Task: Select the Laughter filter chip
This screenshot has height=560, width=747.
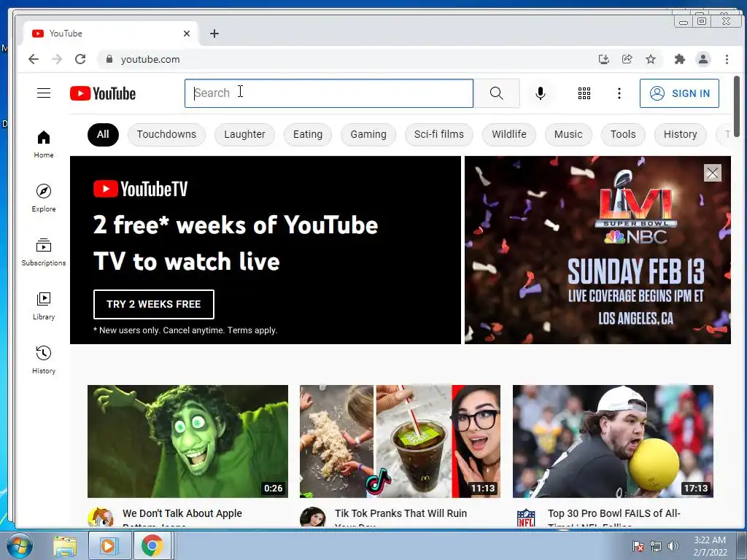Action: [244, 134]
